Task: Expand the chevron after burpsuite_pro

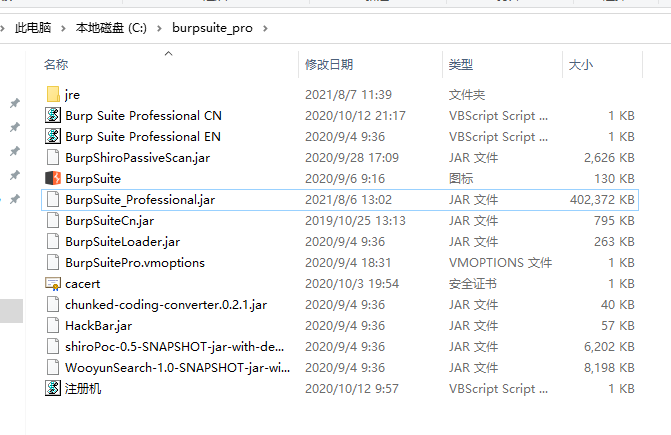Action: click(x=265, y=28)
